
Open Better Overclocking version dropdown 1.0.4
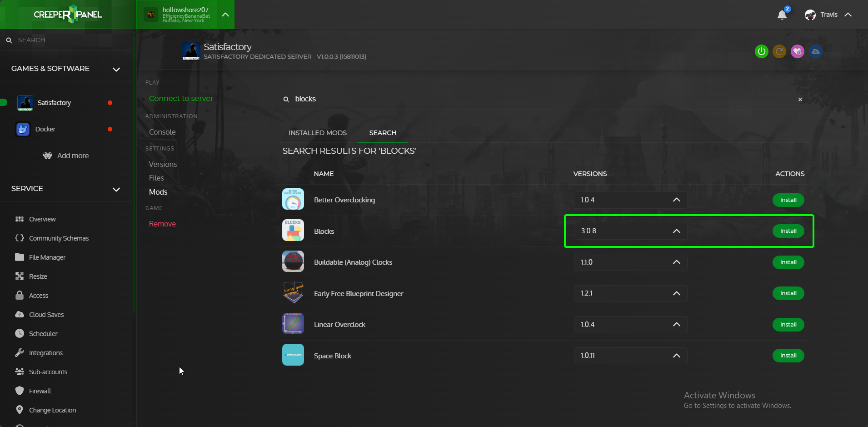click(630, 200)
